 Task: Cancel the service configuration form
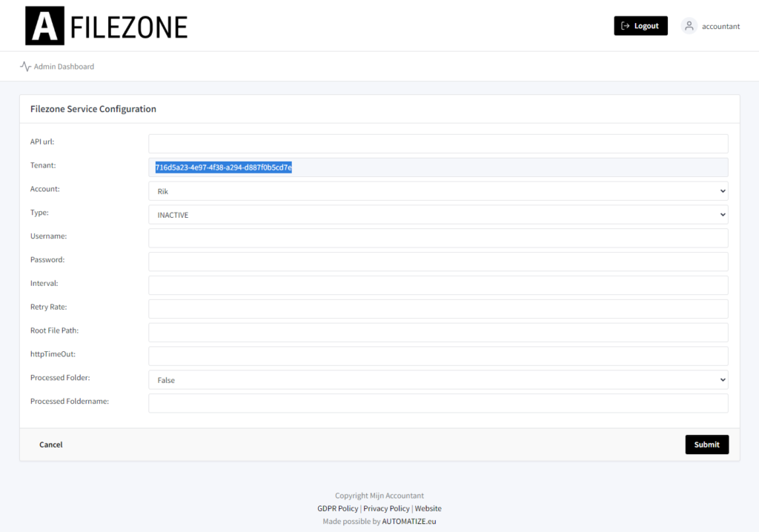point(51,445)
